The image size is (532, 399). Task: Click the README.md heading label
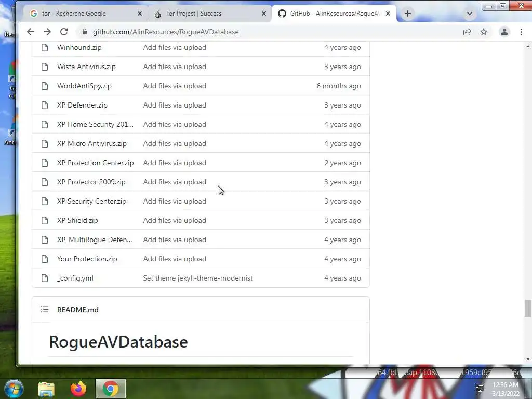pos(78,310)
